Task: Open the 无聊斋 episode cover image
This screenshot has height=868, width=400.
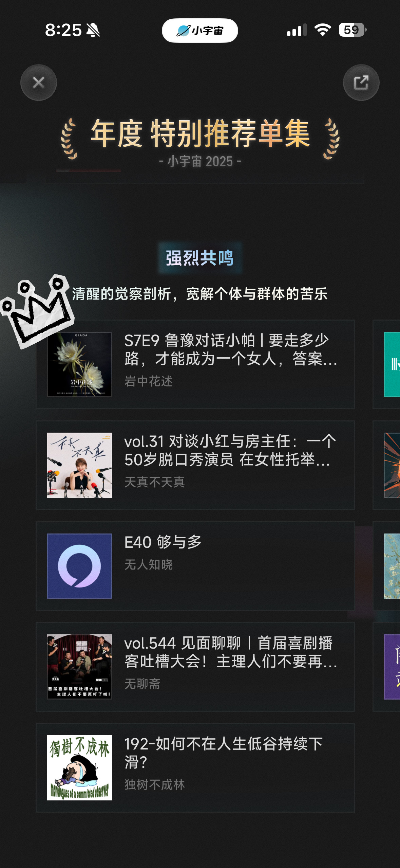Action: click(79, 667)
